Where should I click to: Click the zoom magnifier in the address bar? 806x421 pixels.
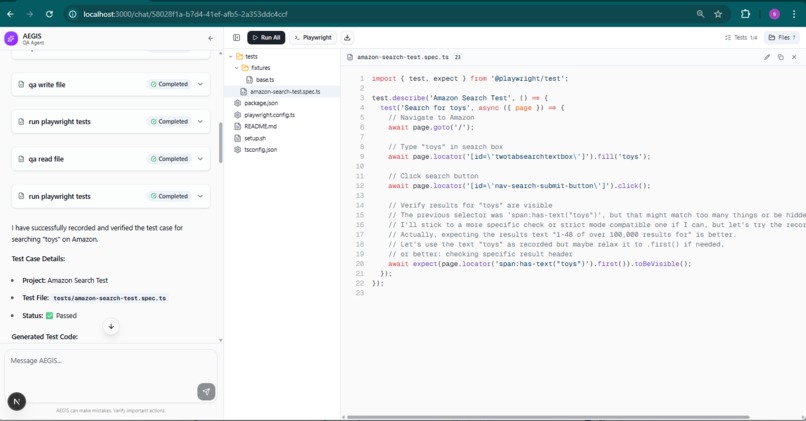[x=700, y=14]
